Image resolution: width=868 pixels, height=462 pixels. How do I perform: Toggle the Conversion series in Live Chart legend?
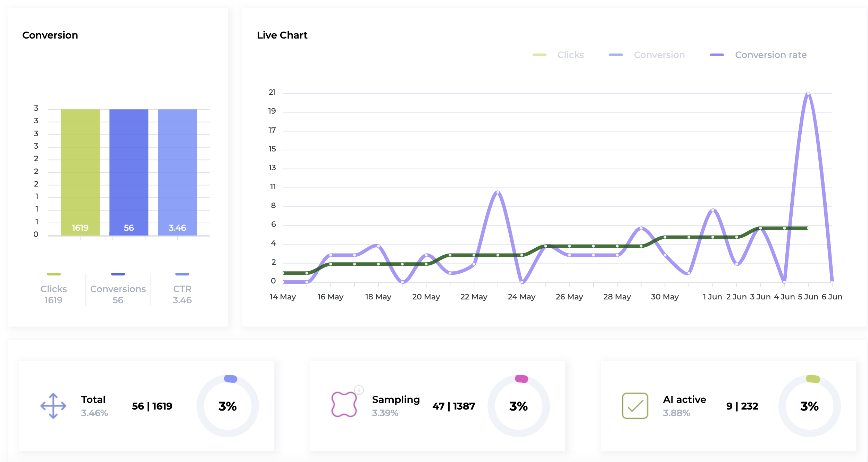pyautogui.click(x=659, y=55)
